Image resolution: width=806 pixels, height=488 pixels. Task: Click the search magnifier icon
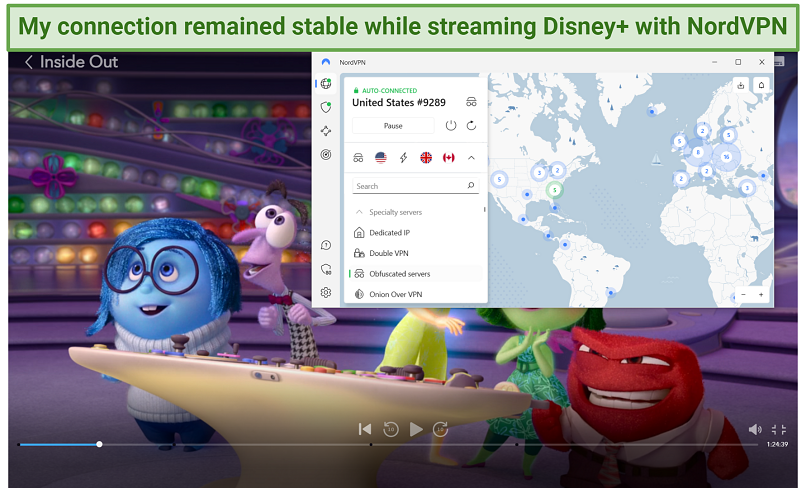point(471,185)
